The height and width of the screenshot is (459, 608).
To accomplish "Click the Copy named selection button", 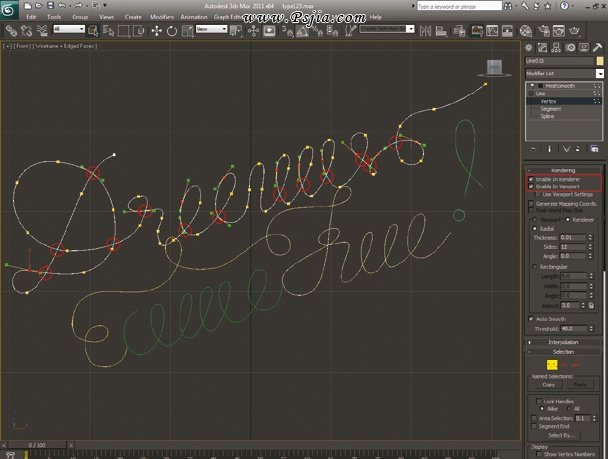I will point(548,385).
